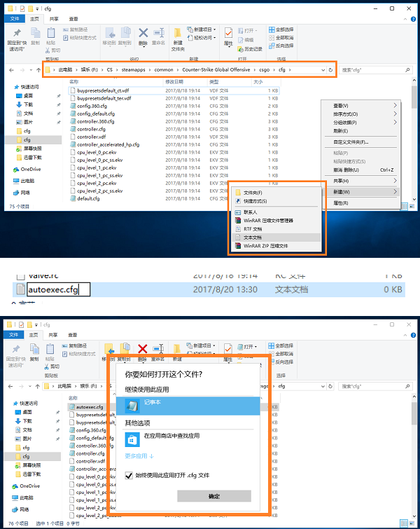Switch to large icons view in upper Explorer status bar
This screenshot has width=420, height=529.
[412, 207]
